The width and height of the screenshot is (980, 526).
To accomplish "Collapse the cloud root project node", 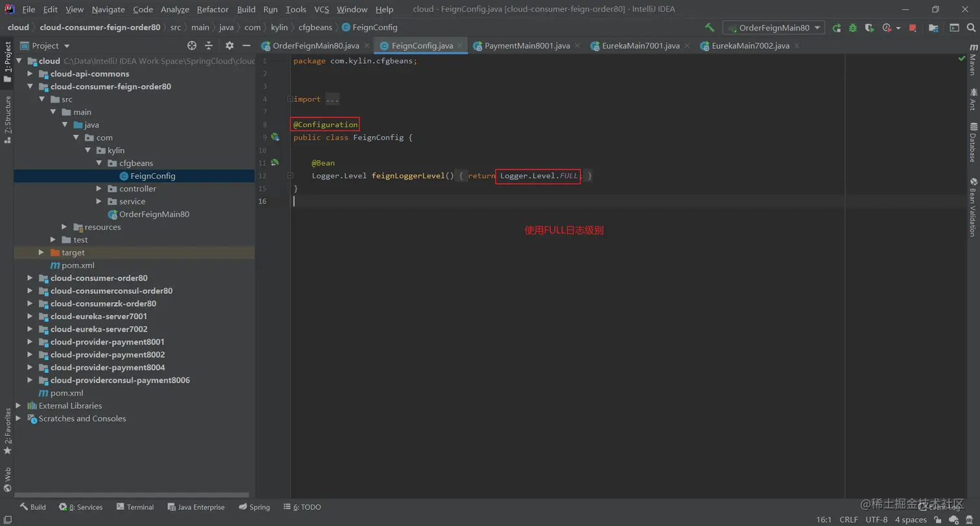I will pos(19,61).
